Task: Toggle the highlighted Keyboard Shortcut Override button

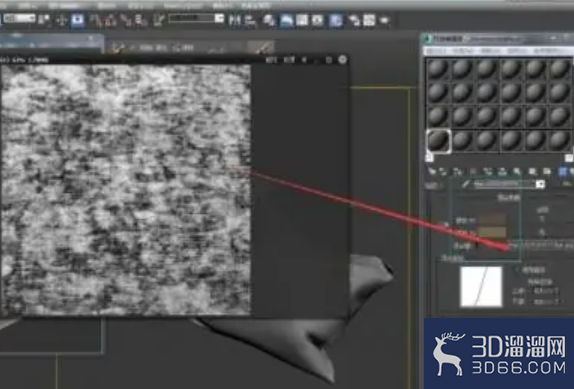Action: tap(77, 20)
